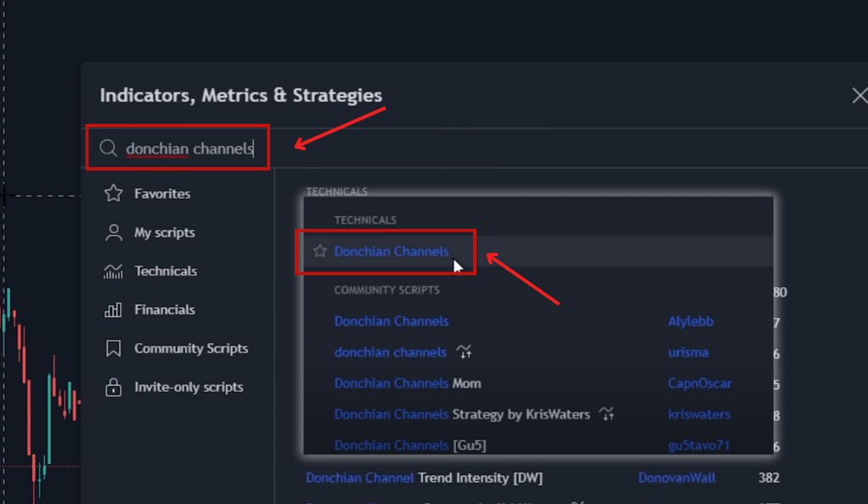Add the Donchian Channels [Gu5] script
This screenshot has height=504, width=868.
coord(410,445)
